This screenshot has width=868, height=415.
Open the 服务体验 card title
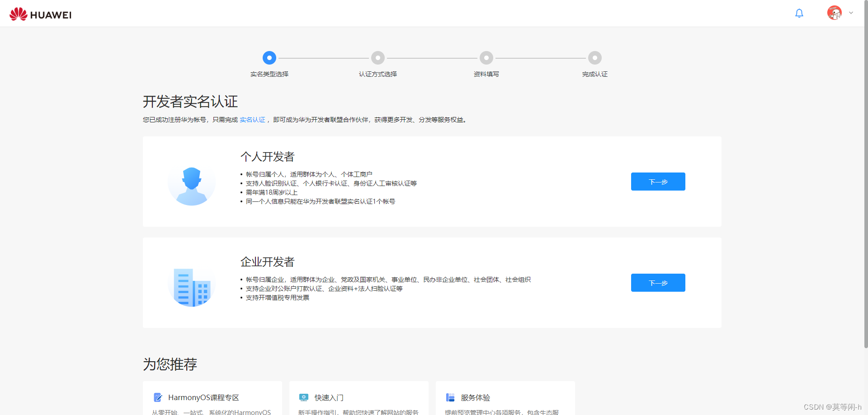click(476, 397)
